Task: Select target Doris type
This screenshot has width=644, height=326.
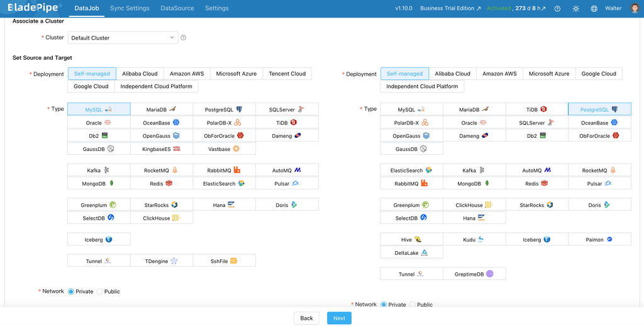Action: 599,205
